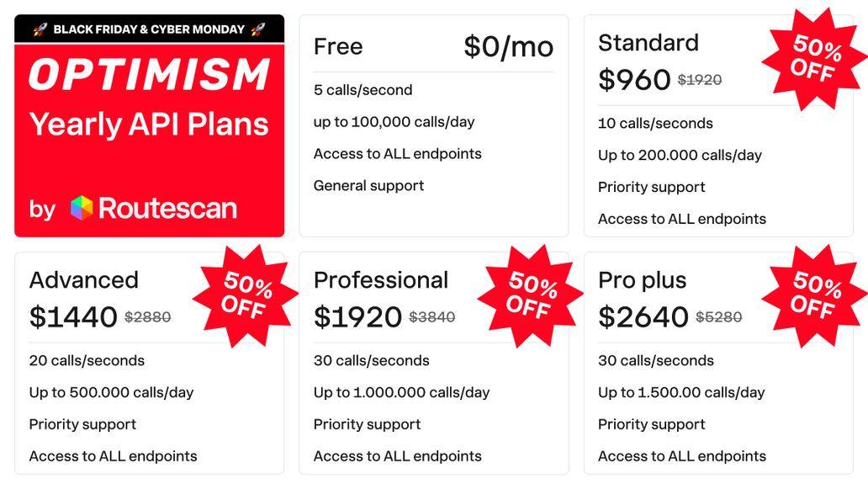Click the right rocket icon in banner
The image size is (868, 489).
tap(257, 29)
